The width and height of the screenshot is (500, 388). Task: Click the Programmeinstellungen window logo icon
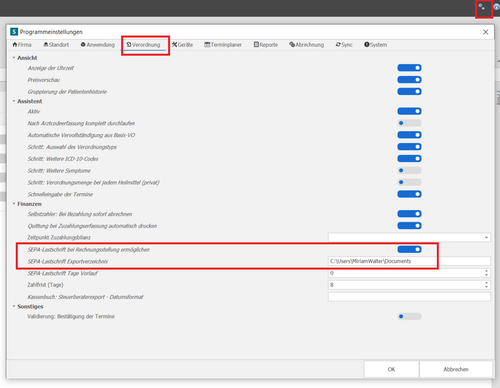pyautogui.click(x=14, y=32)
